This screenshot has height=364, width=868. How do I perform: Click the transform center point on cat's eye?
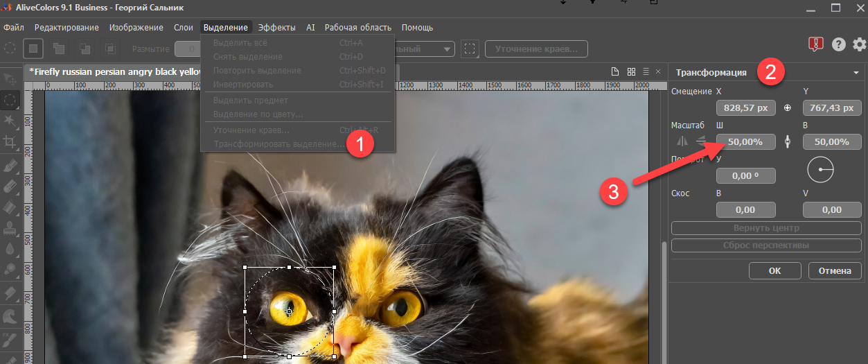point(290,312)
